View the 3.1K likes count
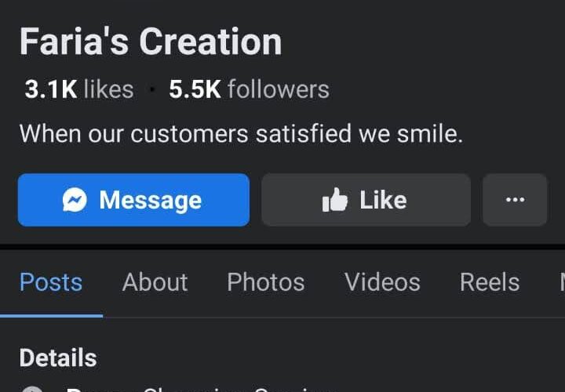This screenshot has width=565, height=392. [x=79, y=89]
